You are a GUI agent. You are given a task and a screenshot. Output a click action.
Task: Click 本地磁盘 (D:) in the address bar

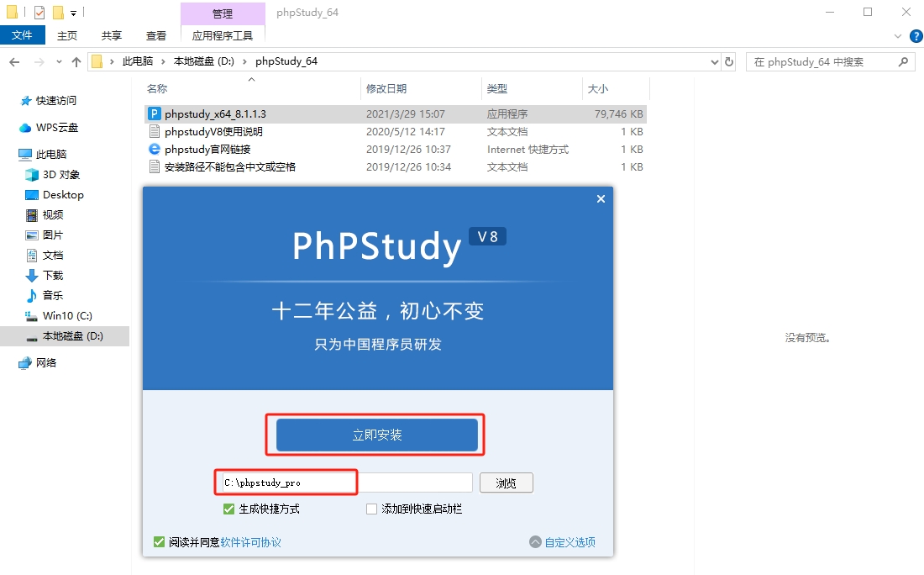click(x=204, y=61)
